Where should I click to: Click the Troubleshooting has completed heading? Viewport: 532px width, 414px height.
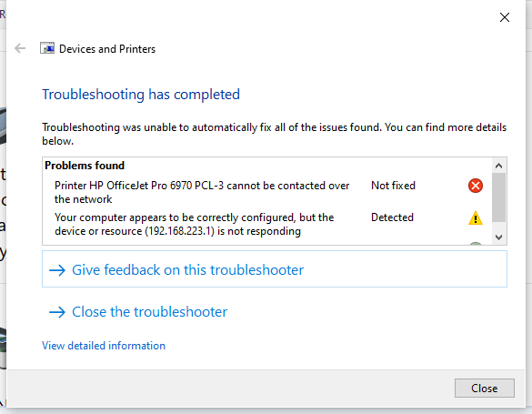click(141, 95)
